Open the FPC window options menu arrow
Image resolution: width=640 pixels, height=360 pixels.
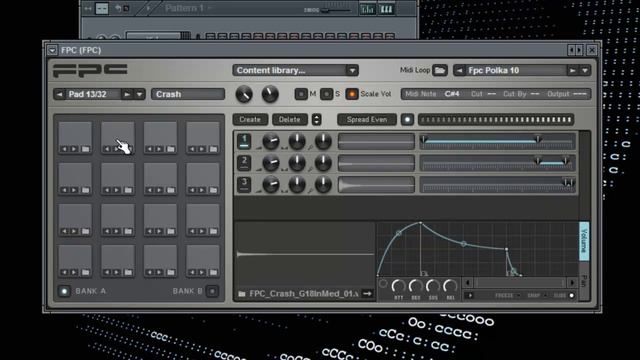tap(52, 50)
